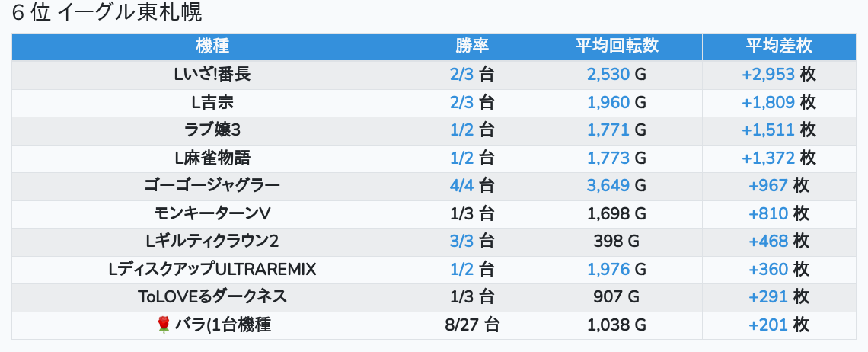Select Lギルティクラウン2 entry
The width and height of the screenshot is (868, 352).
coord(212,242)
